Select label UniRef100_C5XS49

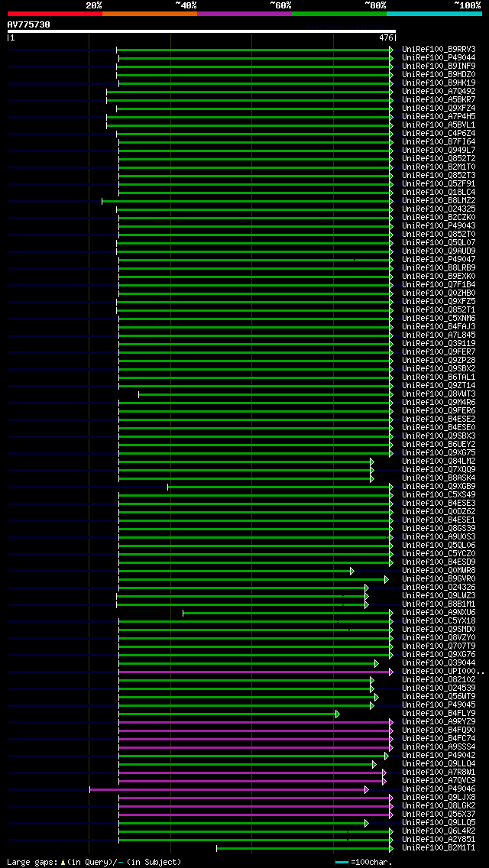click(x=439, y=495)
